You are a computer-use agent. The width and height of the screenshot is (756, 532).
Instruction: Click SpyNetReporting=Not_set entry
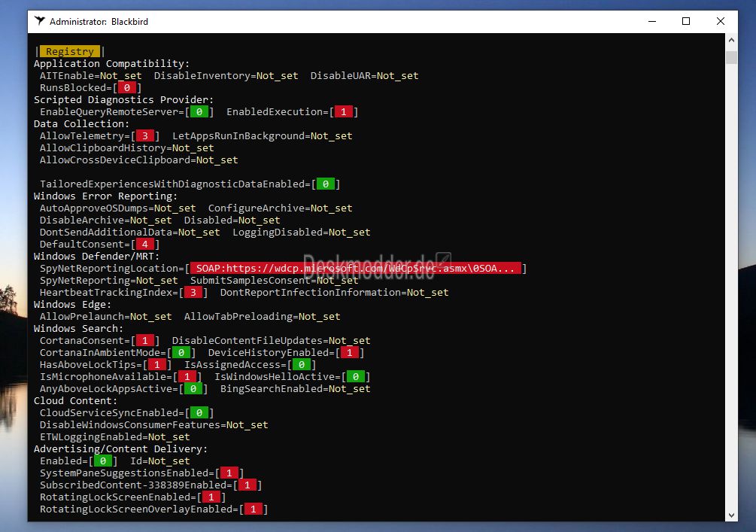click(x=108, y=281)
